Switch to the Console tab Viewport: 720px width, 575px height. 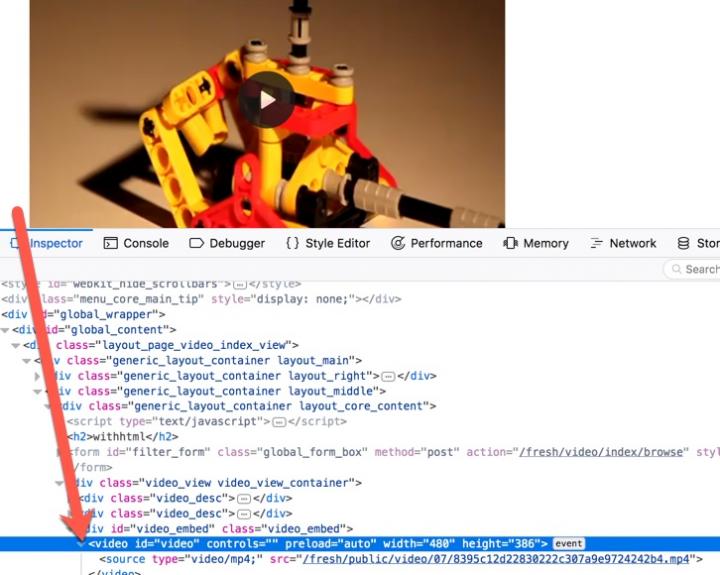[136, 243]
